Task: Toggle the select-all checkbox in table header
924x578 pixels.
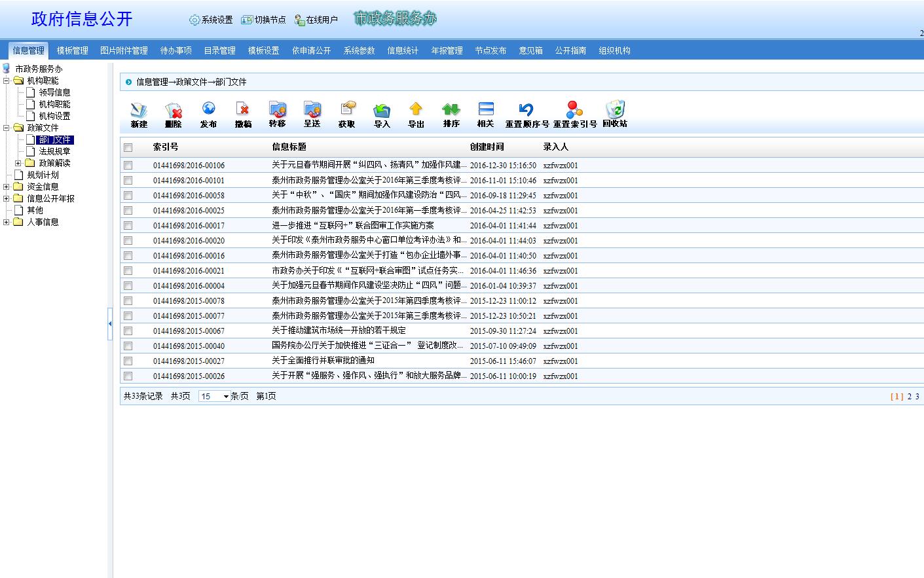Action: click(x=128, y=147)
